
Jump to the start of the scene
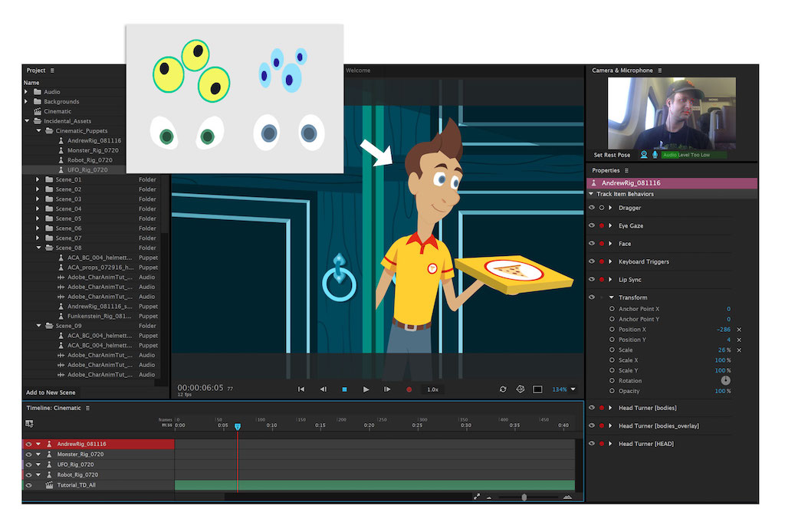click(301, 389)
